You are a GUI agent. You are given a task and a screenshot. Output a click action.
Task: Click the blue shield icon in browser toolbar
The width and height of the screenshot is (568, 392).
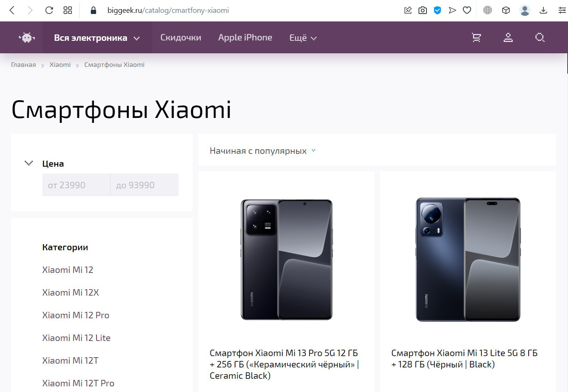[x=437, y=10]
